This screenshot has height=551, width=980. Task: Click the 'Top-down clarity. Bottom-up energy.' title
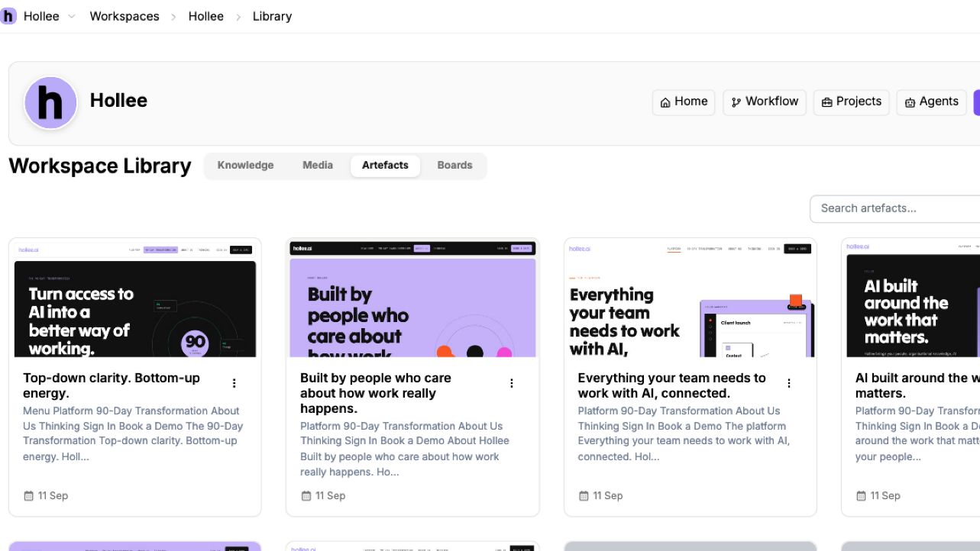[112, 385]
